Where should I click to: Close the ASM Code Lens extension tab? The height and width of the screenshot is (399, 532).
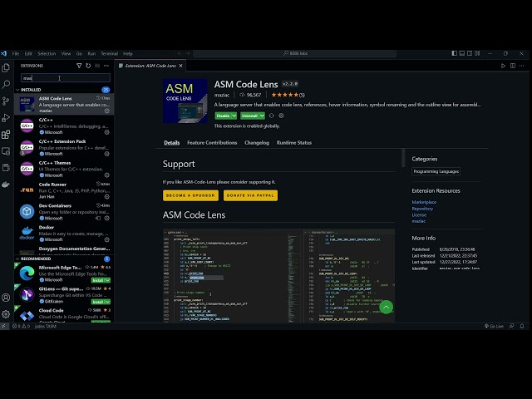click(x=181, y=66)
